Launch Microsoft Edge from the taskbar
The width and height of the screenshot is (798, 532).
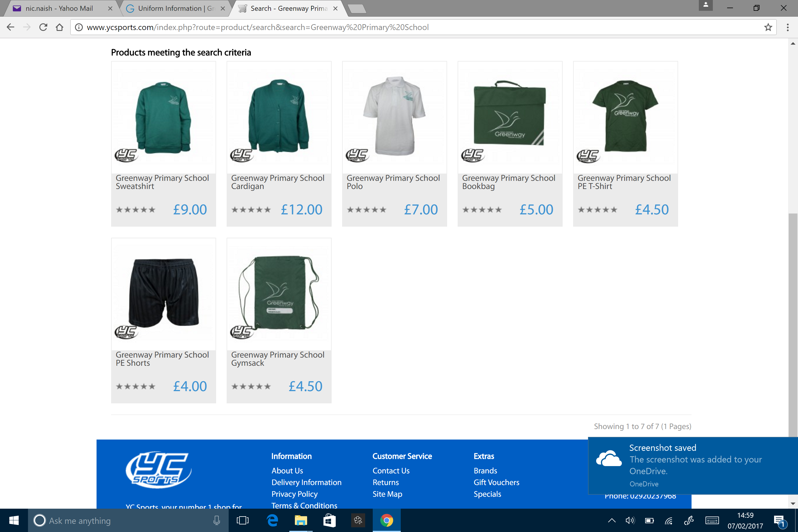pos(272,520)
